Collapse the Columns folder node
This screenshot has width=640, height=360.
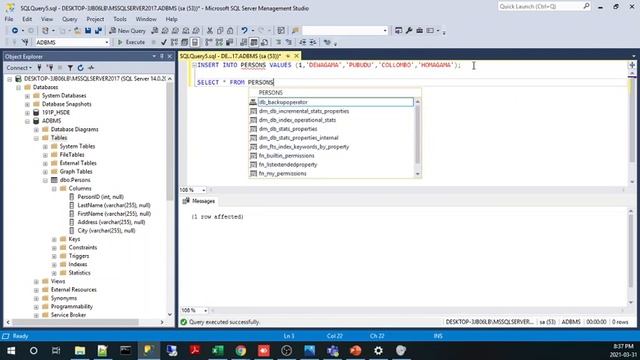(x=54, y=189)
